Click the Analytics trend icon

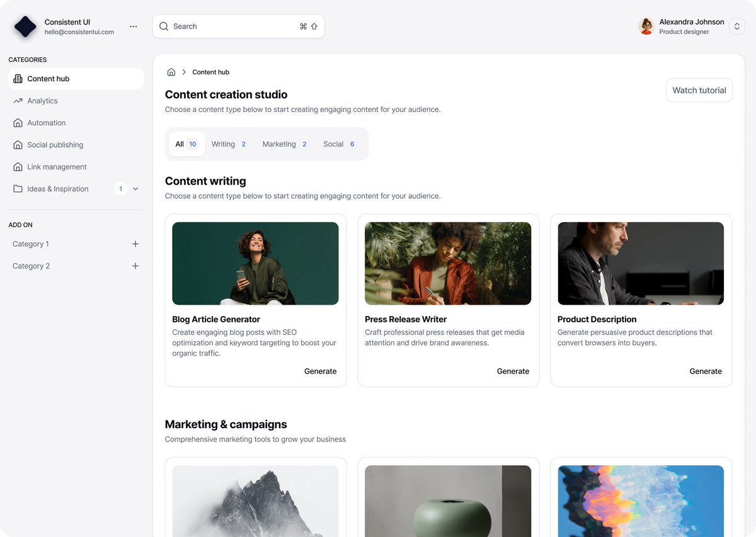click(x=18, y=101)
